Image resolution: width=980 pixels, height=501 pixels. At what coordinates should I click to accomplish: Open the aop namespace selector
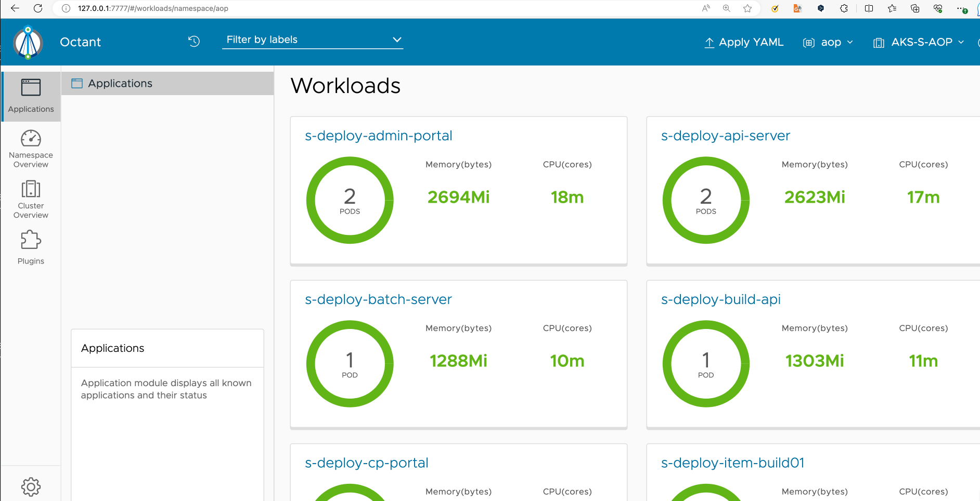[x=828, y=43]
